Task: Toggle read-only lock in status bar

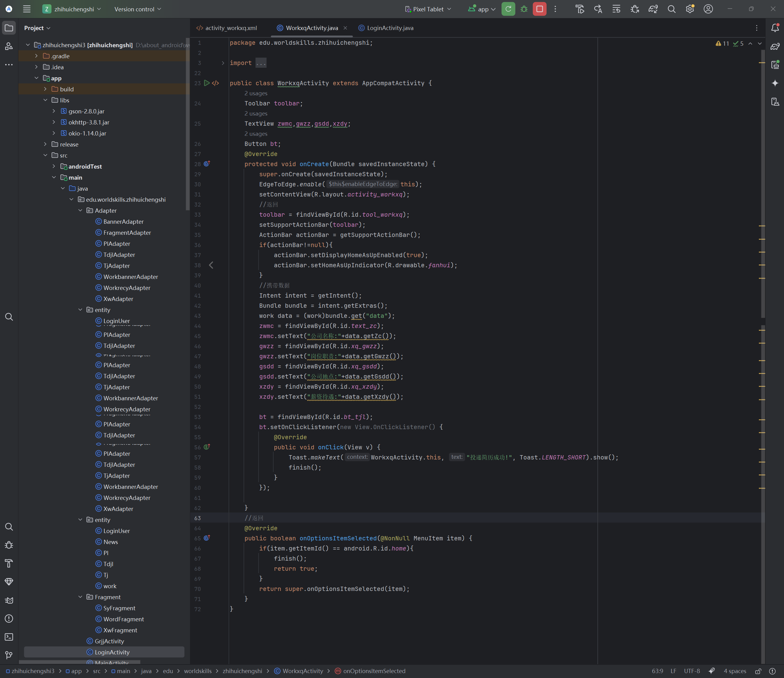Action: [758, 671]
